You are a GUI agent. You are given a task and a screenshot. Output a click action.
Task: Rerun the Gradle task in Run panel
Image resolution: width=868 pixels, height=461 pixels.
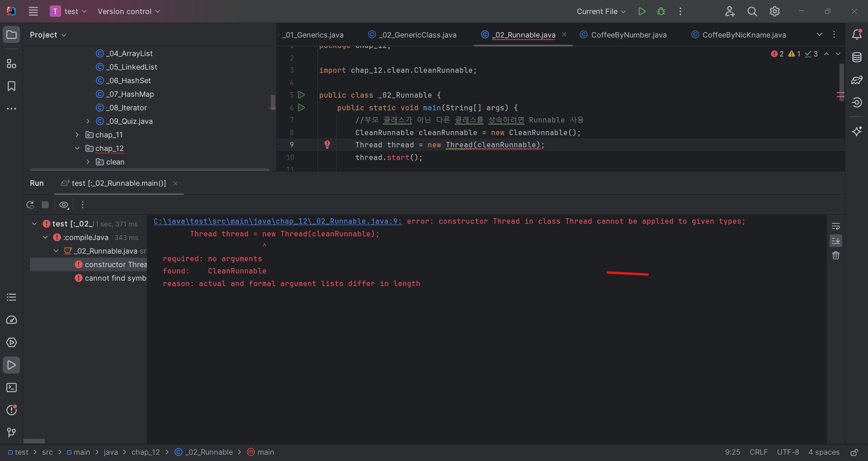(x=30, y=205)
